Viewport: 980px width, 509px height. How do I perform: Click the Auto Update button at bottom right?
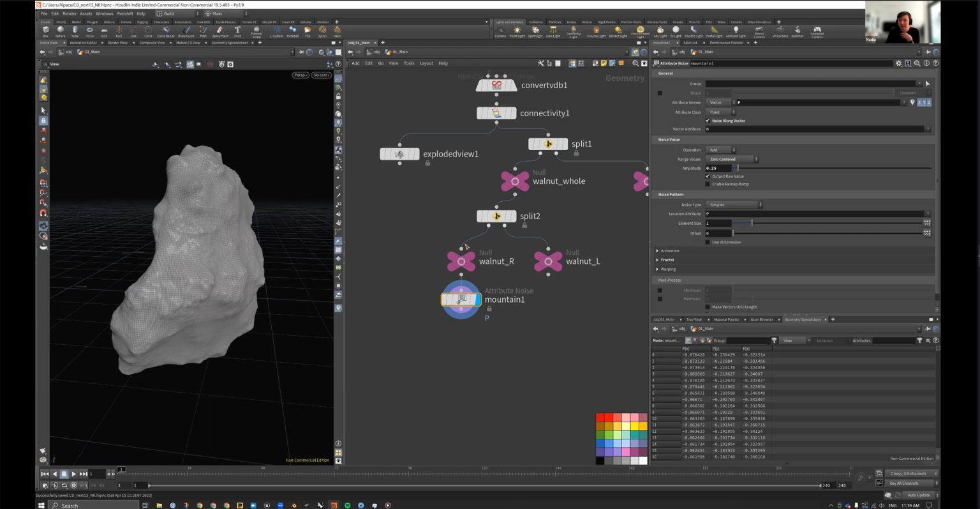pos(917,495)
